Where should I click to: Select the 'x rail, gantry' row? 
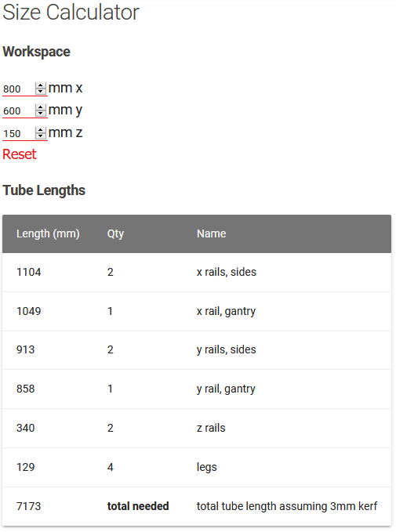pos(197,311)
